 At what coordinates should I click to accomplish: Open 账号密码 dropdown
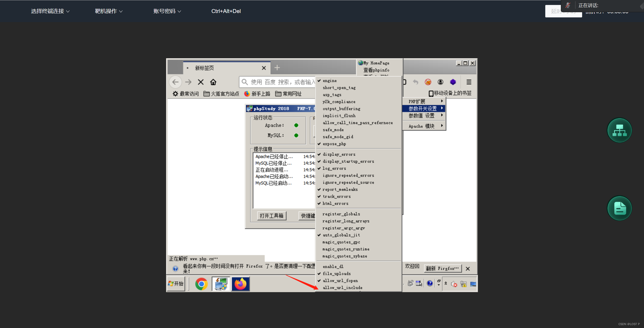tap(167, 11)
